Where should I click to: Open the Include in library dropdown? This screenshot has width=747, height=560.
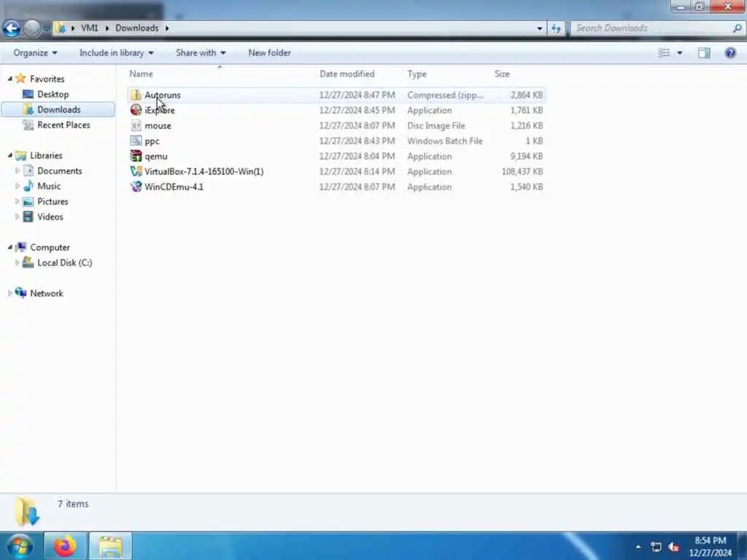pyautogui.click(x=116, y=52)
